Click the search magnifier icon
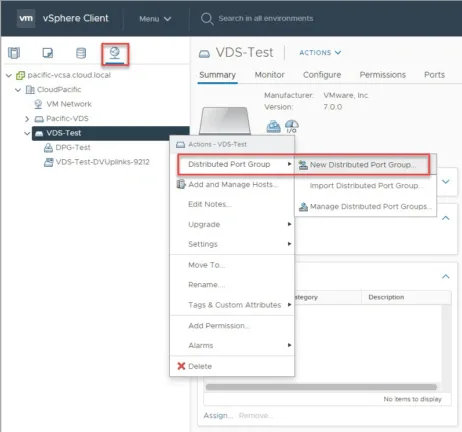The width and height of the screenshot is (462, 432). [x=207, y=19]
